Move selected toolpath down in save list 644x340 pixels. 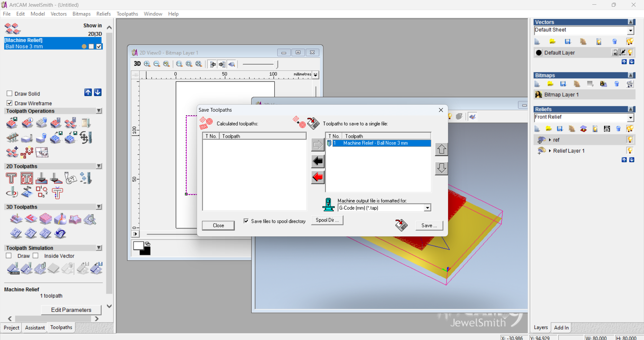click(441, 168)
